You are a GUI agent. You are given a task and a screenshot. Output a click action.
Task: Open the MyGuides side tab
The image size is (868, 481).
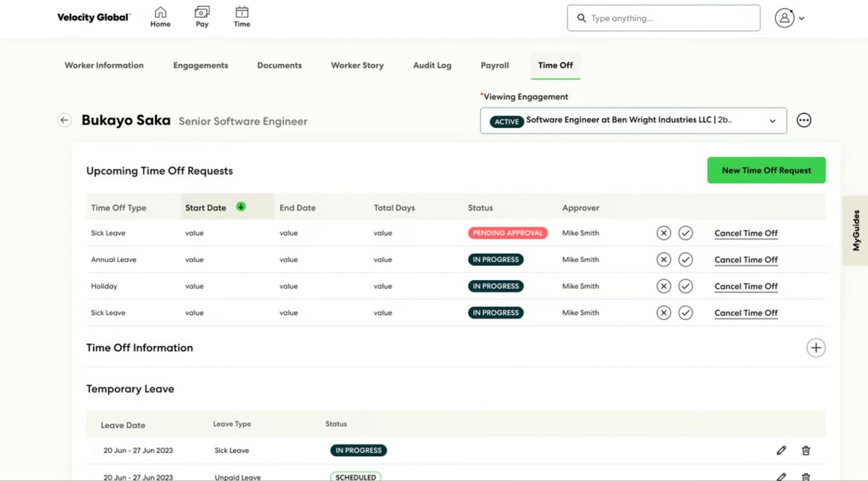click(x=856, y=230)
